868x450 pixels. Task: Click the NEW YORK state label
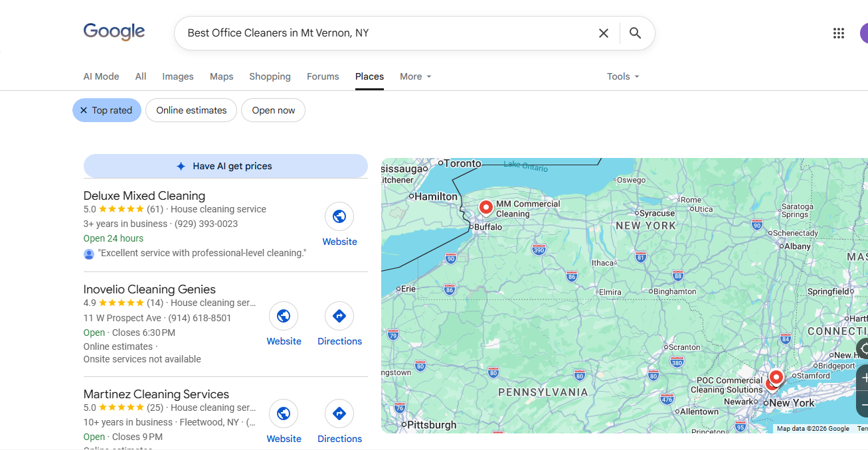(x=646, y=226)
